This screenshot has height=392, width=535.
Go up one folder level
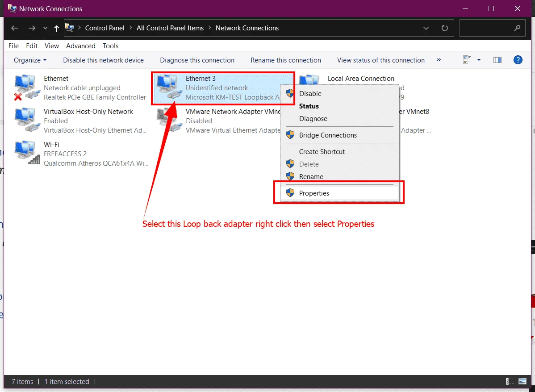pyautogui.click(x=57, y=28)
